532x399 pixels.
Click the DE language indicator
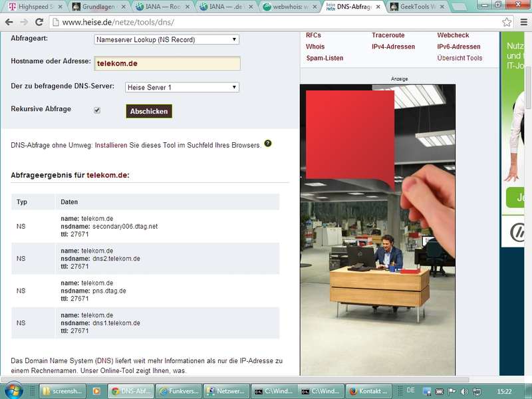click(410, 390)
